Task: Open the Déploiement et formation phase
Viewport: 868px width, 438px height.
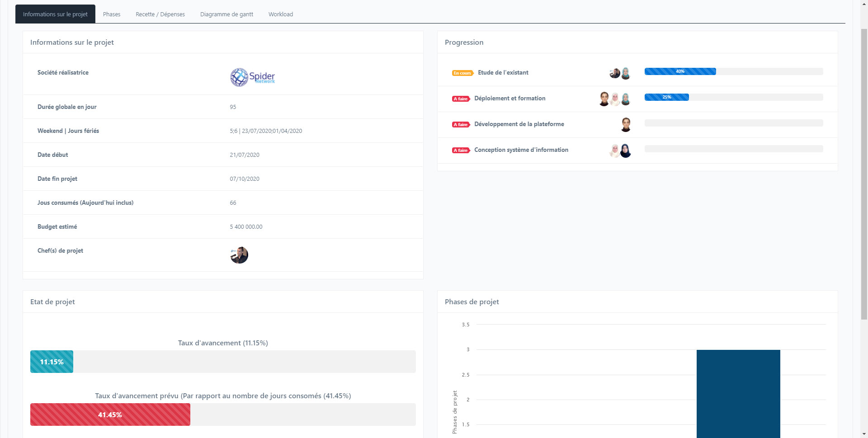Action: 509,98
